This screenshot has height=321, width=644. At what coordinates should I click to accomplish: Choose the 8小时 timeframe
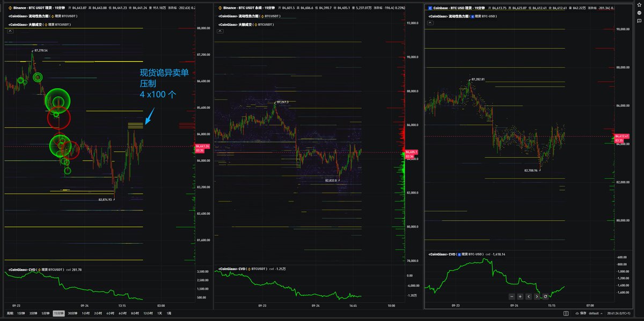(x=135, y=313)
